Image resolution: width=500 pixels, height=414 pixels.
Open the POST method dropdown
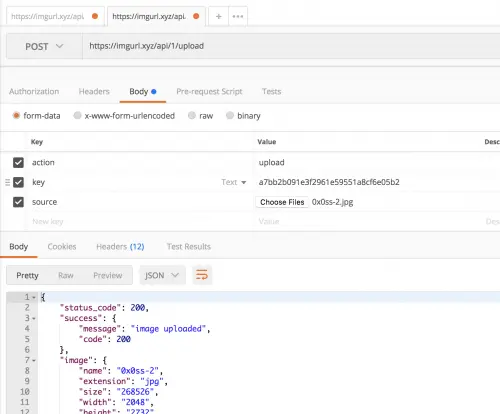[x=44, y=46]
